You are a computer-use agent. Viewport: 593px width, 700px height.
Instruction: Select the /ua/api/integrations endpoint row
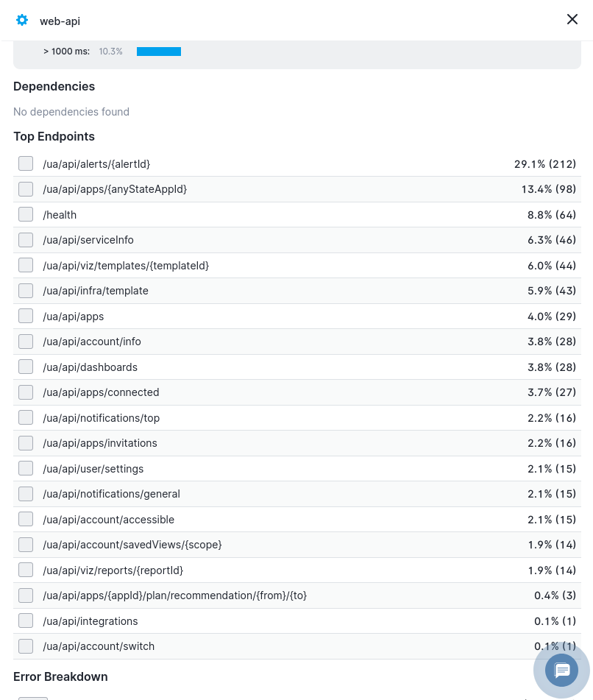90,621
